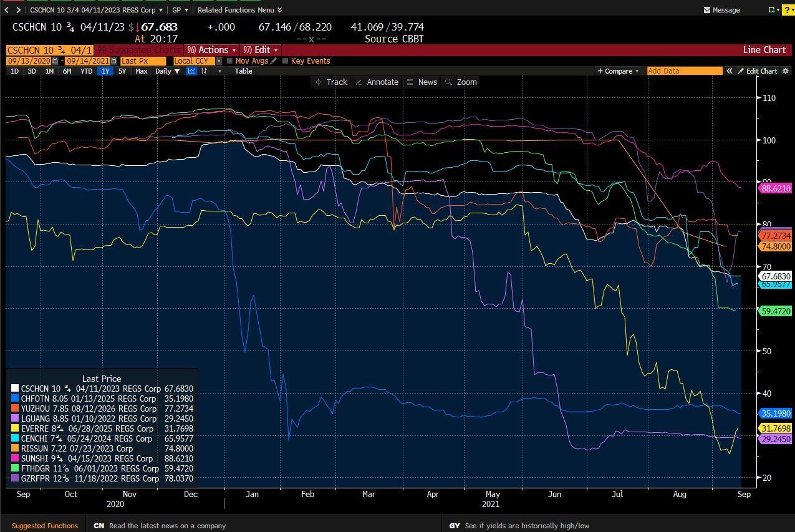This screenshot has width=795, height=532.
Task: Open the start date calendar picker
Action: (x=55, y=61)
